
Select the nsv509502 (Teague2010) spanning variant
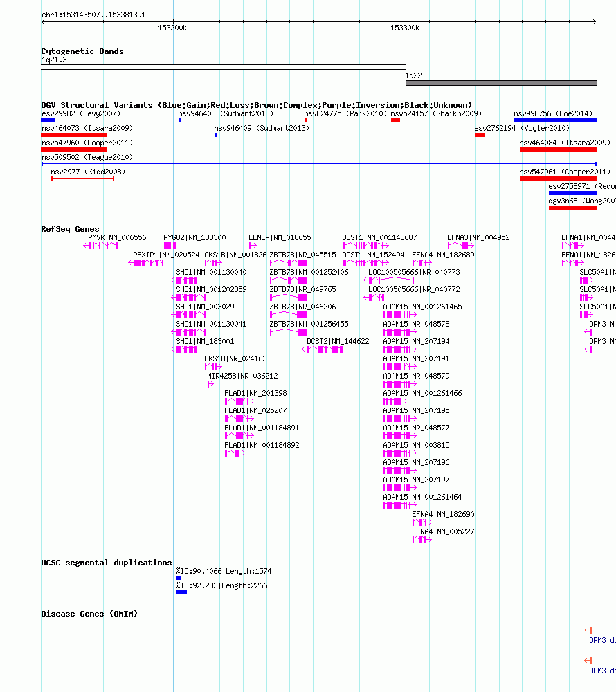tap(319, 164)
